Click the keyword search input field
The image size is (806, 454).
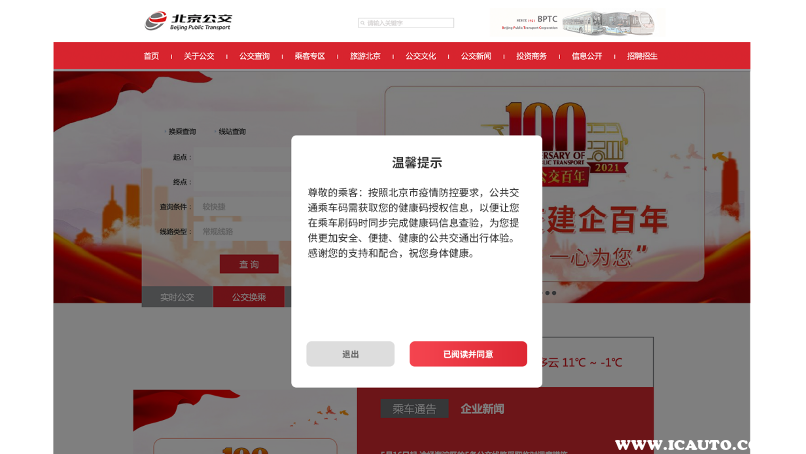409,23
